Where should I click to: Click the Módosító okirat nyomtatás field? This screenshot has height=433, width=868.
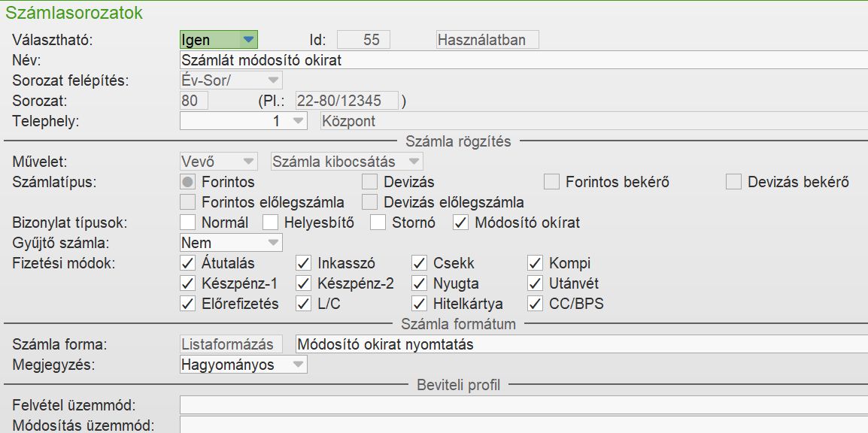(x=579, y=344)
